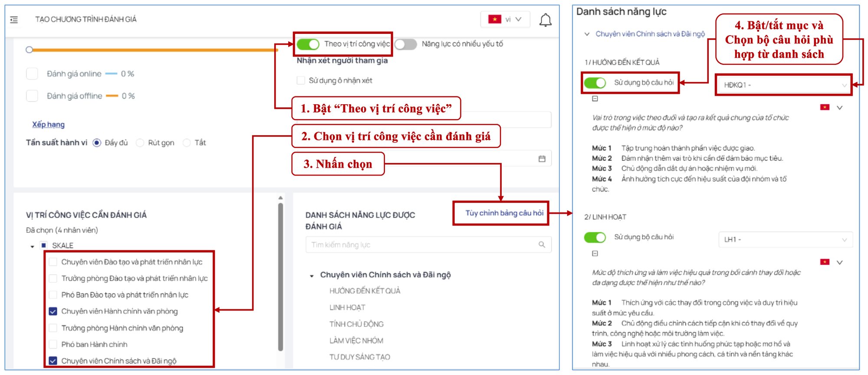868x375 pixels.
Task: Open notifications with the bell icon
Action: [545, 20]
